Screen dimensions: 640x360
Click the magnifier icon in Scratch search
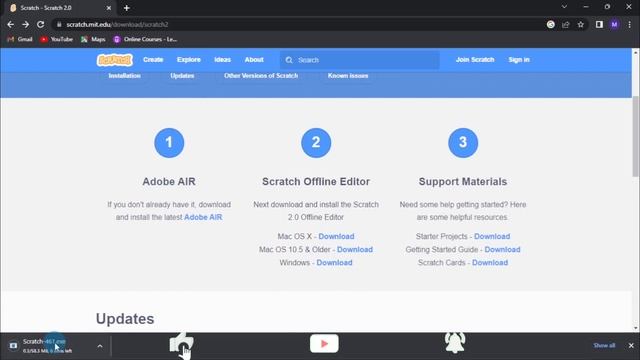(289, 60)
